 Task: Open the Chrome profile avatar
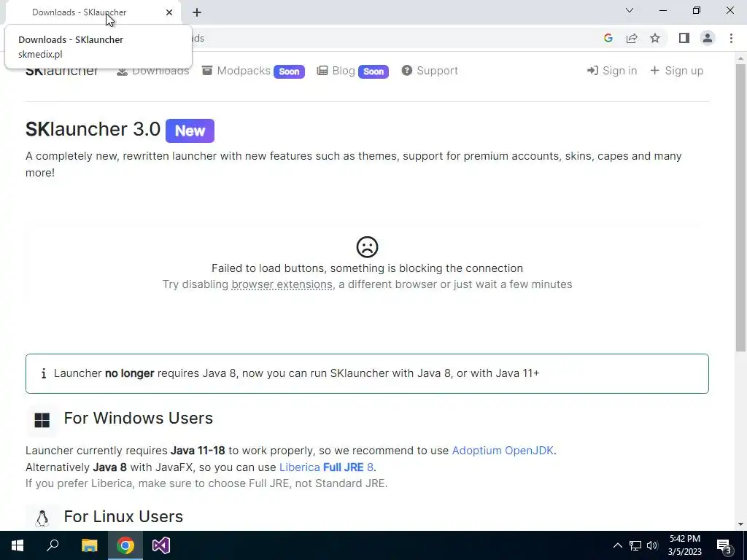(x=708, y=38)
